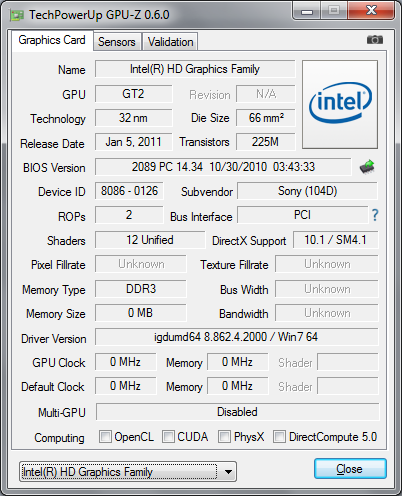
Task: Click the Release Date field Jan 5, 2011
Action: [134, 142]
